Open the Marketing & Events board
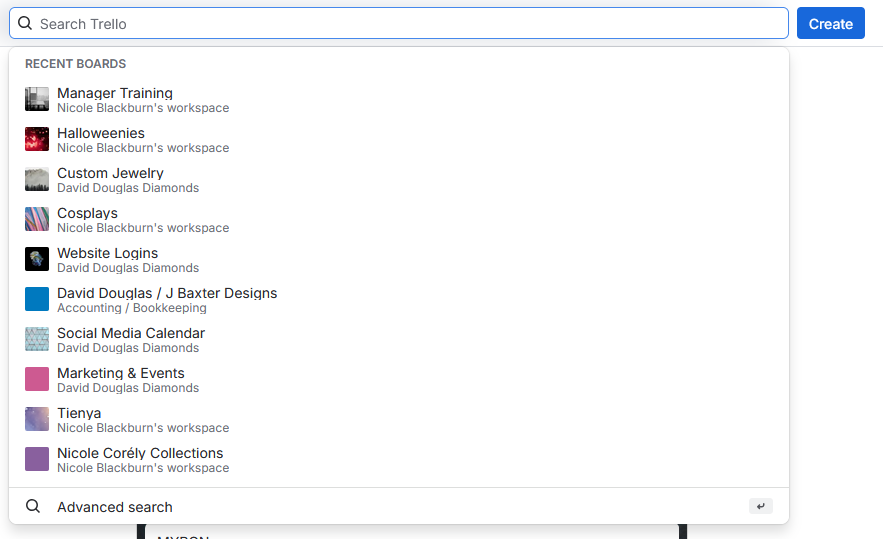 [399, 380]
